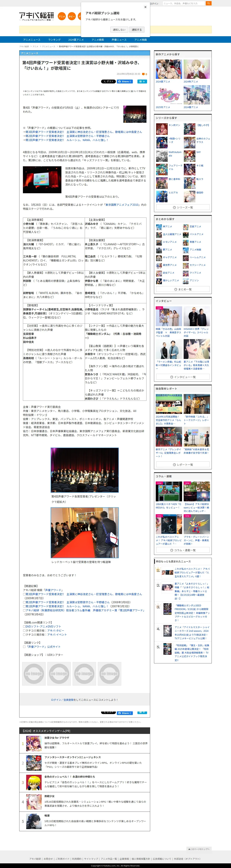The image size is (231, 868).
Task: Open ランキング navigation tab
Action: pyautogui.click(x=54, y=40)
